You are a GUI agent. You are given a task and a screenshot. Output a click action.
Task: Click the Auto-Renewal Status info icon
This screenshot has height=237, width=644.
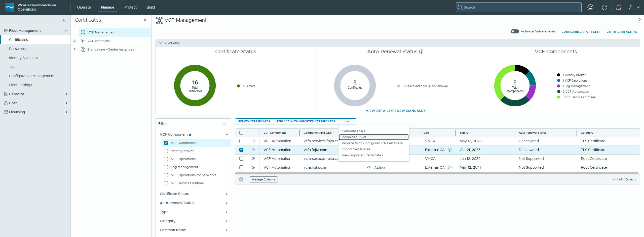click(x=421, y=52)
